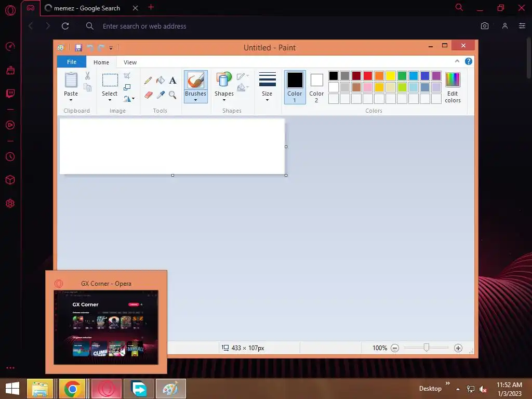Select the Fill with color bucket tool
The width and height of the screenshot is (532, 399).
pos(161,81)
